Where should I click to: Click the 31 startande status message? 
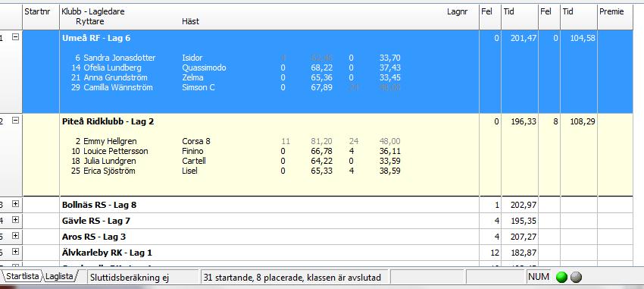(x=294, y=278)
